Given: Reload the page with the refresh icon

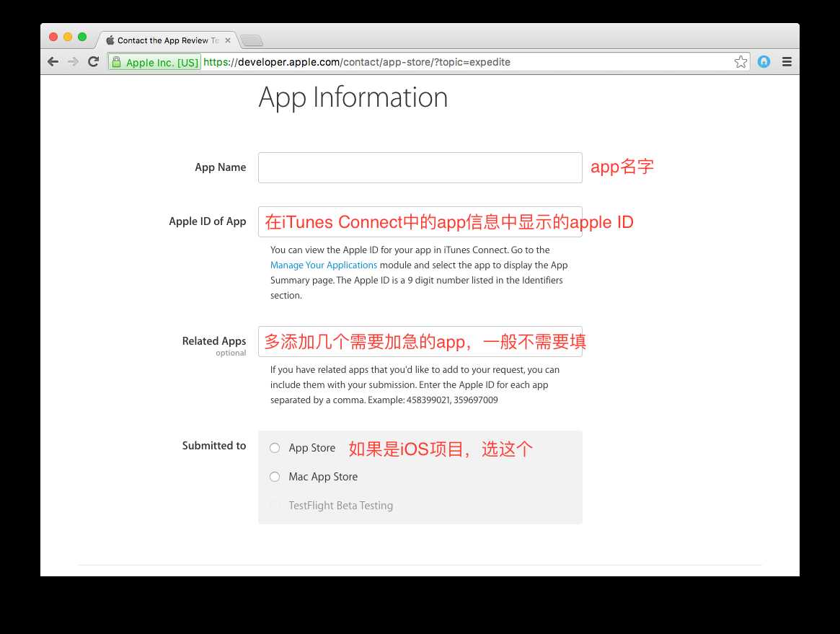Looking at the screenshot, I should [x=93, y=61].
